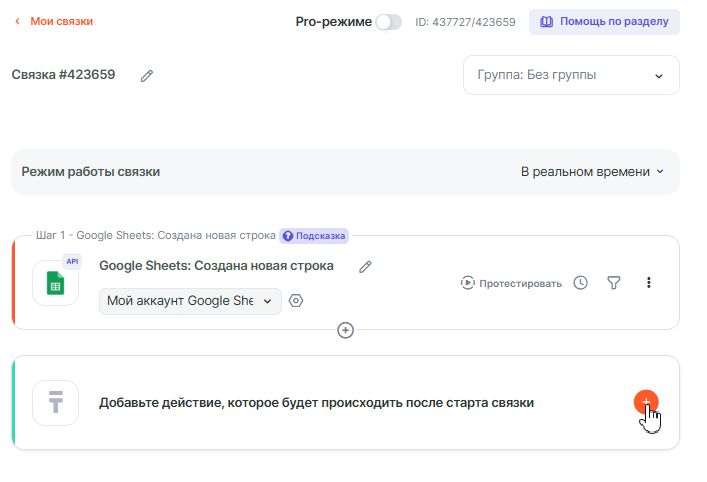This screenshot has width=707, height=482.
Task: Open the three-dot step menu
Action: (648, 283)
